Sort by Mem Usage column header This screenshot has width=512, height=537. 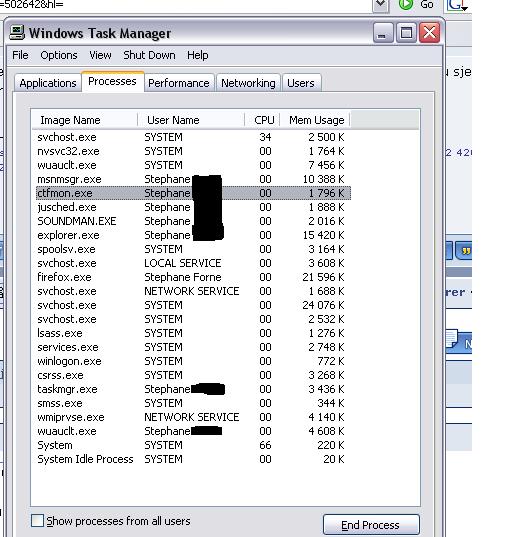coord(315,120)
